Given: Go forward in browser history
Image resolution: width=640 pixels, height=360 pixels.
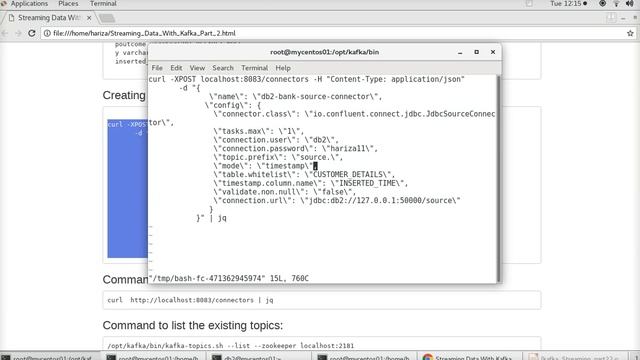Looking at the screenshot, I should coord(18,33).
